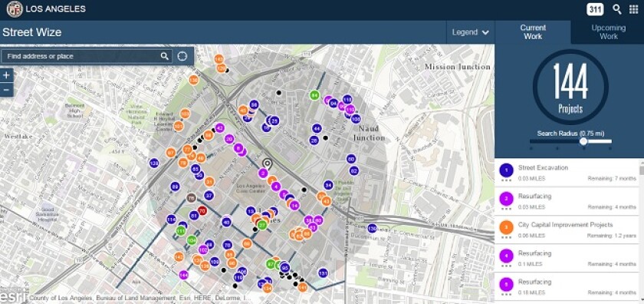The height and width of the screenshot is (304, 644).
Task: Zoom out the map with minus
Action: pyautogui.click(x=7, y=90)
